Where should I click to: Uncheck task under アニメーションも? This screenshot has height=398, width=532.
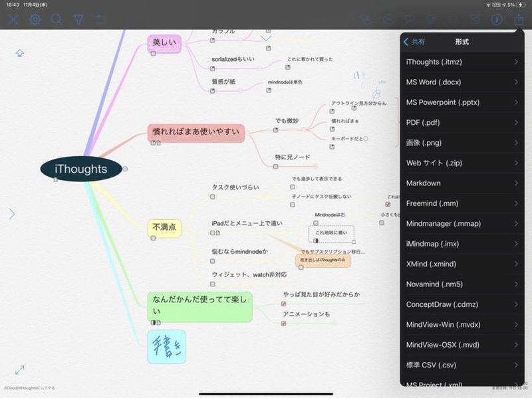click(x=284, y=324)
